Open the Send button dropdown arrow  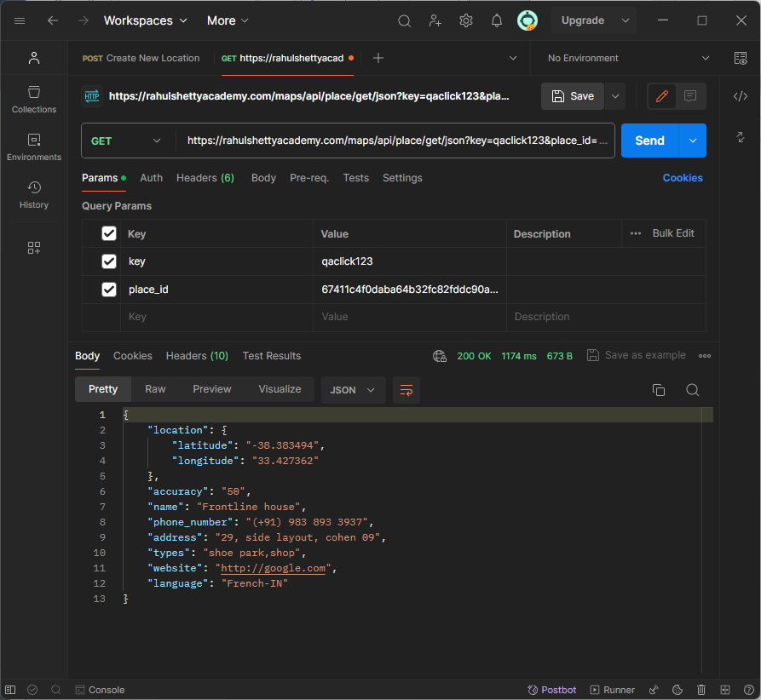pyautogui.click(x=693, y=141)
